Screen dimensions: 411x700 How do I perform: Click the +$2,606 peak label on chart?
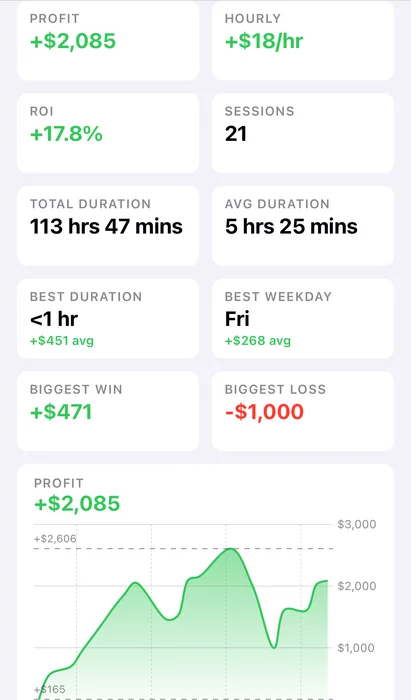(55, 538)
